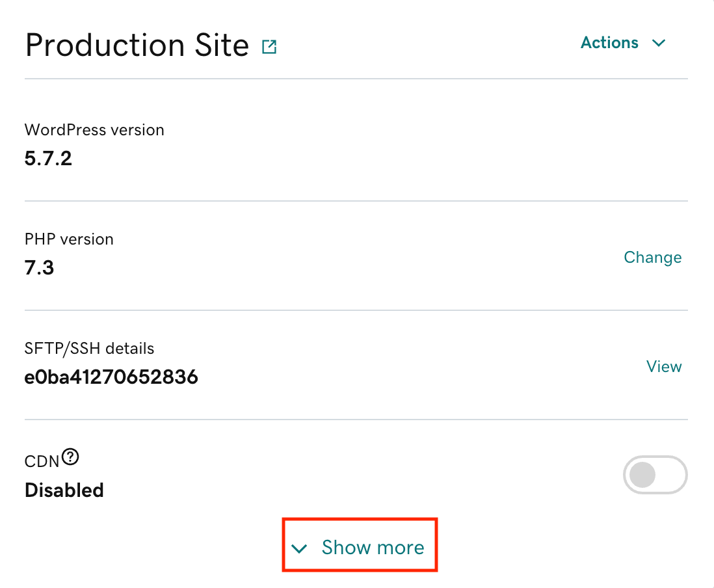Select the WordPress version number 5.7.2
Screen dimensions: 714x588
pyautogui.click(x=48, y=158)
